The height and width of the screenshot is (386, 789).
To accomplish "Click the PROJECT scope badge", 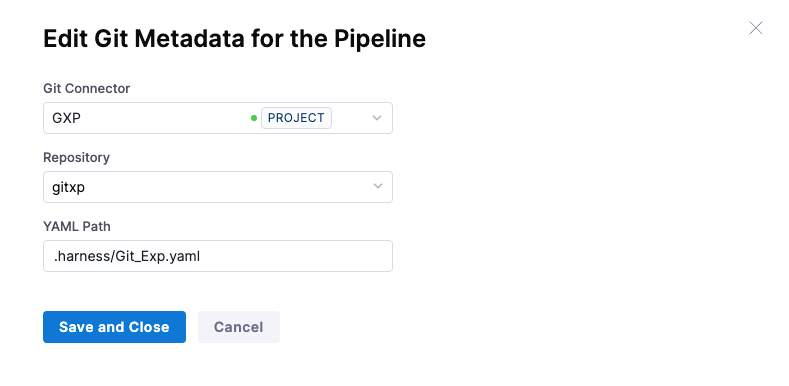I will tap(296, 118).
